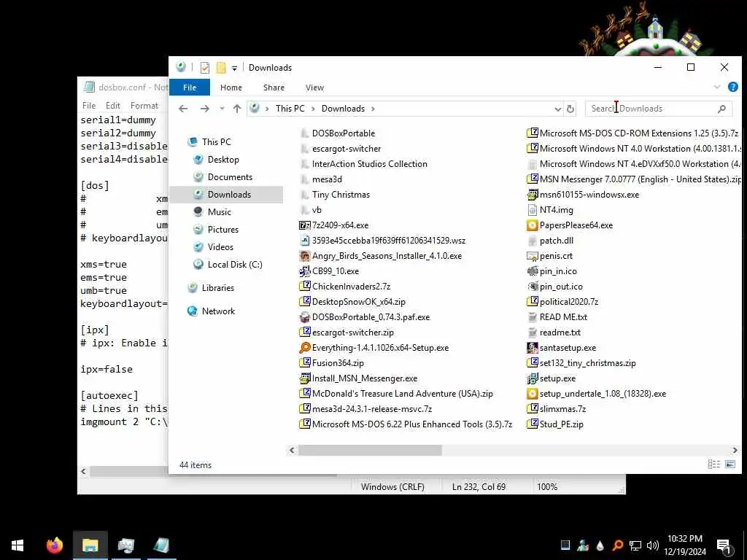The image size is (747, 560).
Task: Open the Share ribbon tab
Action: (274, 87)
